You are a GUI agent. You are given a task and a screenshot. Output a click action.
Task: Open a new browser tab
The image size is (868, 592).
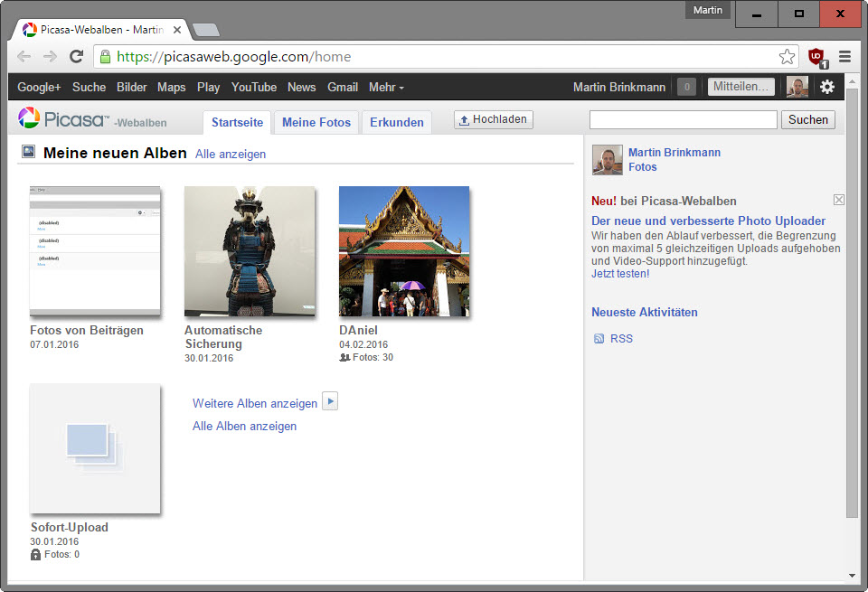(206, 30)
